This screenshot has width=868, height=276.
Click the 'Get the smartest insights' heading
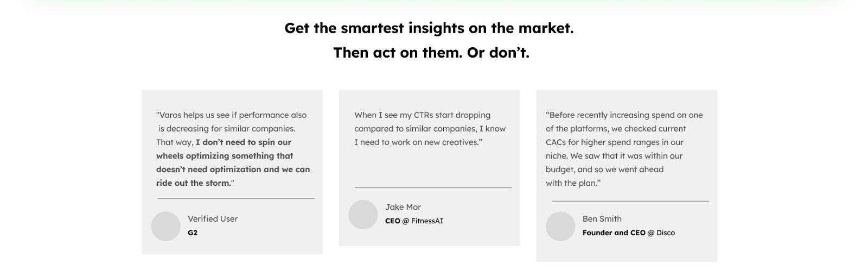point(429,28)
